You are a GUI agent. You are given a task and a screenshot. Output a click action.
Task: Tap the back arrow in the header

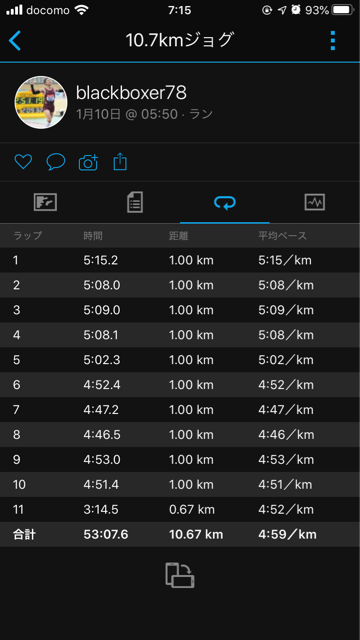click(15, 41)
